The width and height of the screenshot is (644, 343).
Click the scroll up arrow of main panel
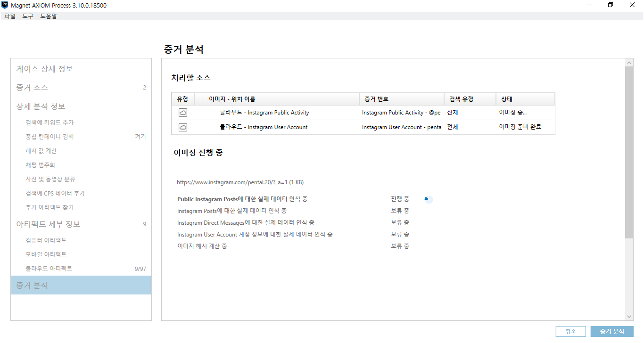point(629,62)
